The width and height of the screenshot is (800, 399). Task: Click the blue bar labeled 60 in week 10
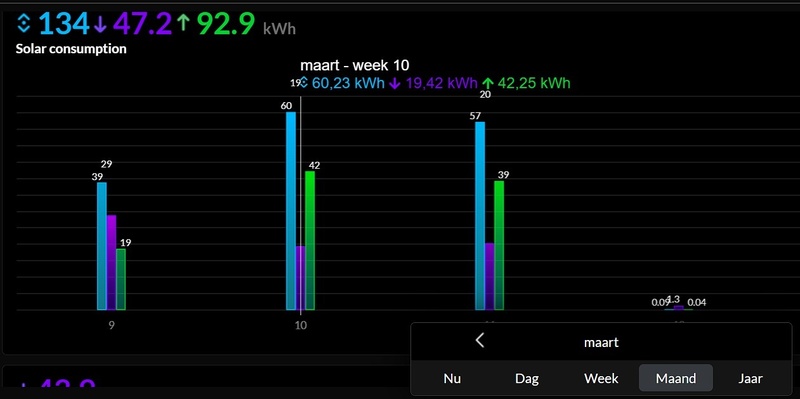pos(291,211)
